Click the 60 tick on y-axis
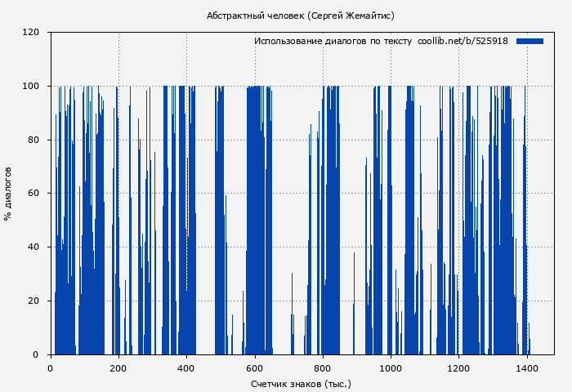Image resolution: width=572 pixels, height=392 pixels. tap(34, 194)
